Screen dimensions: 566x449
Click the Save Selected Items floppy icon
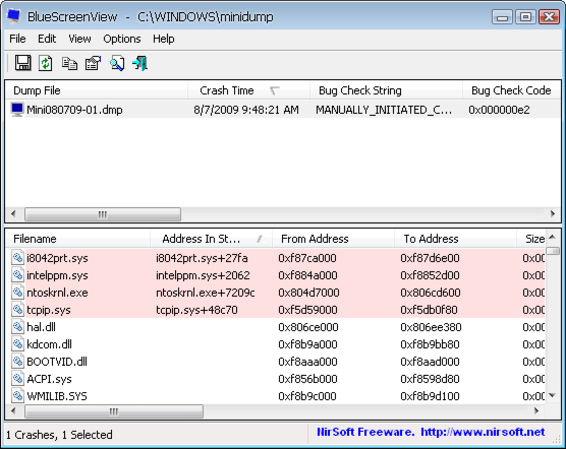point(23,64)
